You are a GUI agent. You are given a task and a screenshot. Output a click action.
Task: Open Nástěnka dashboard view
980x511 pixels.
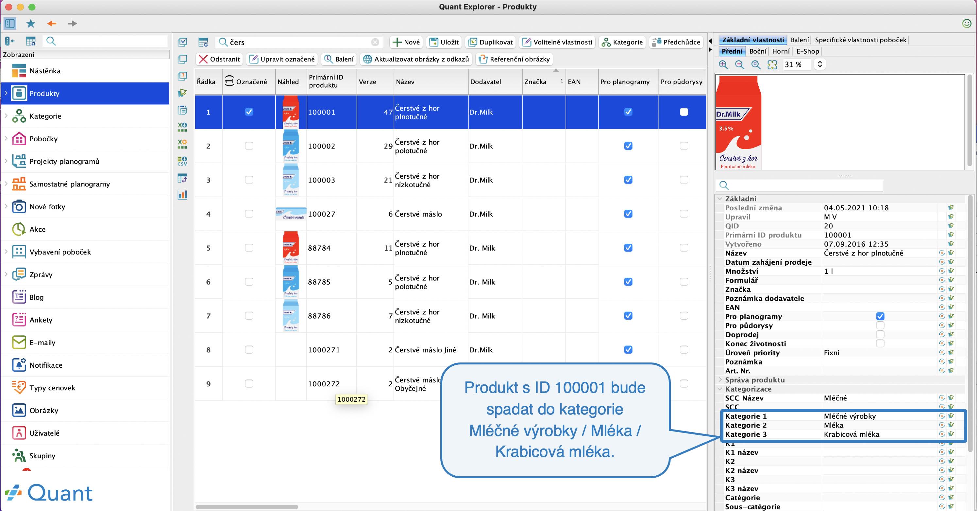coord(85,71)
